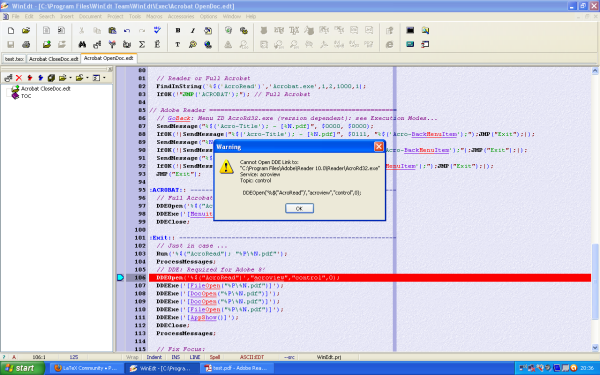This screenshot has width=600, height=375.
Task: Run spell check with the checkmark icon
Action: pyautogui.click(x=157, y=31)
